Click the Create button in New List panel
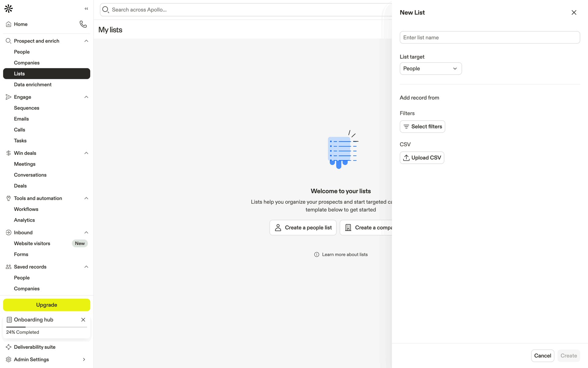This screenshot has height=368, width=588. click(x=569, y=356)
